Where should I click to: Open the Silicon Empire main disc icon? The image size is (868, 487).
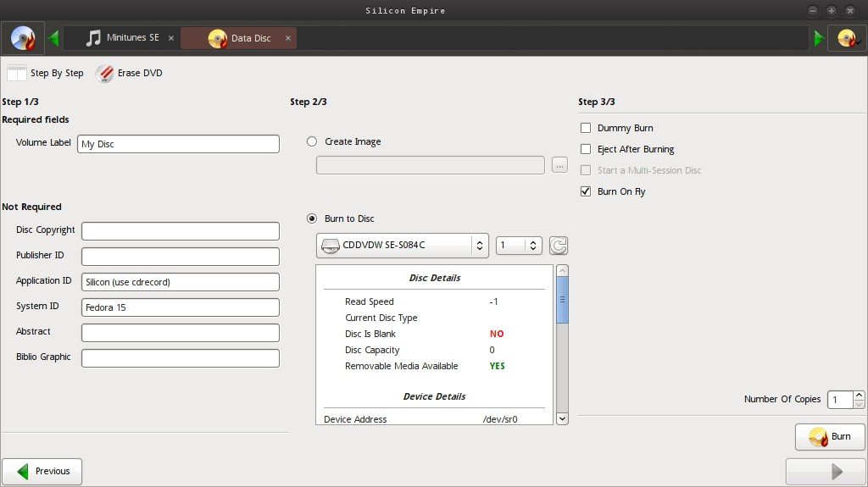pyautogui.click(x=23, y=38)
